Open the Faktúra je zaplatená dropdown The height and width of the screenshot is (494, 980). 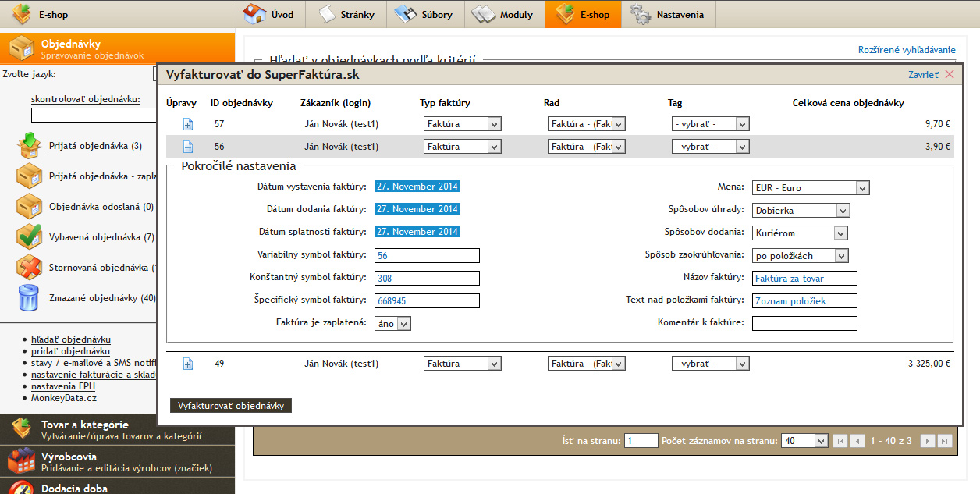(392, 323)
